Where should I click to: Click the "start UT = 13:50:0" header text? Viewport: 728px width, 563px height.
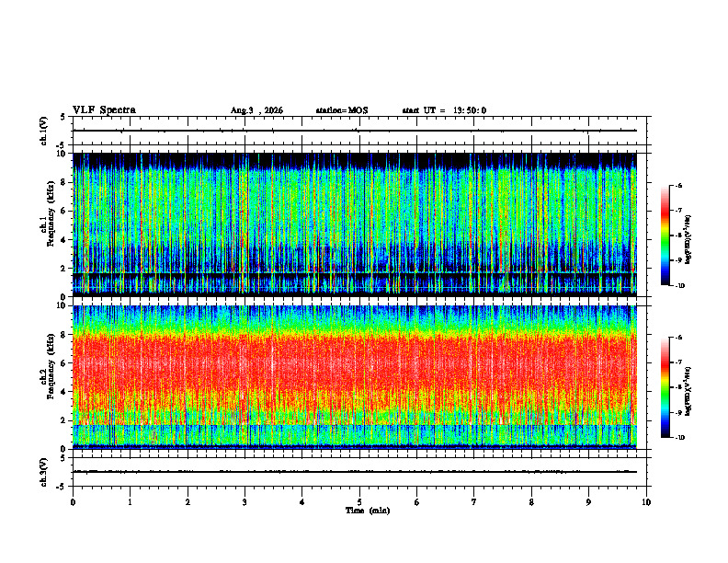(x=444, y=110)
